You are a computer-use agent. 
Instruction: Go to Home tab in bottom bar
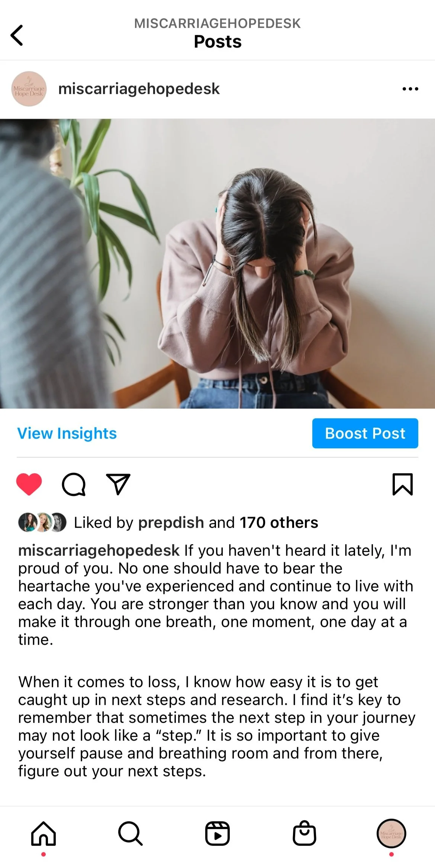pos(43,833)
